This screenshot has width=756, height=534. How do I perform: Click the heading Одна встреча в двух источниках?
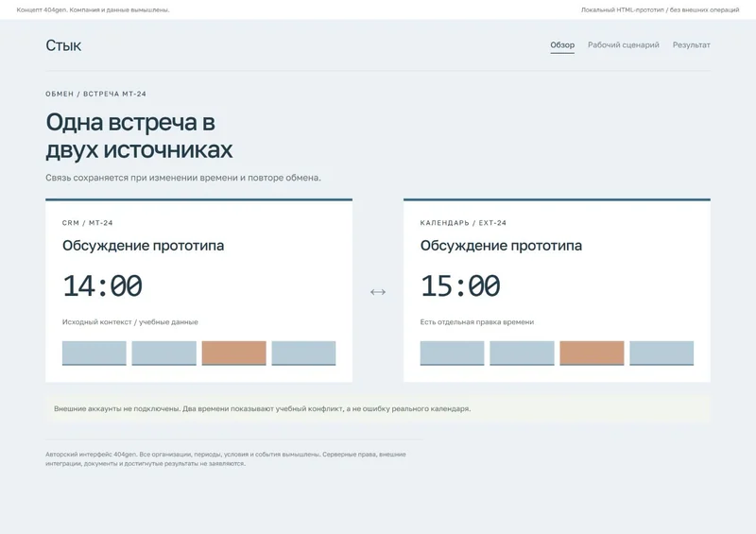(139, 135)
